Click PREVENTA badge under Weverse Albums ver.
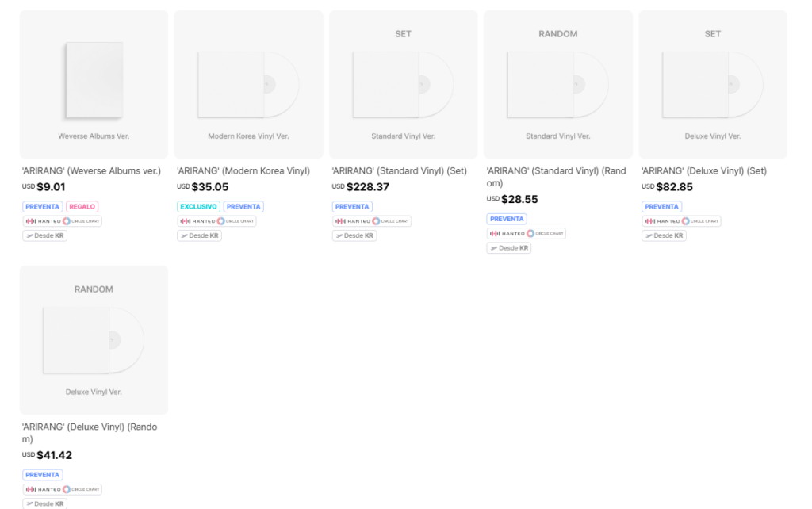 pyautogui.click(x=43, y=207)
